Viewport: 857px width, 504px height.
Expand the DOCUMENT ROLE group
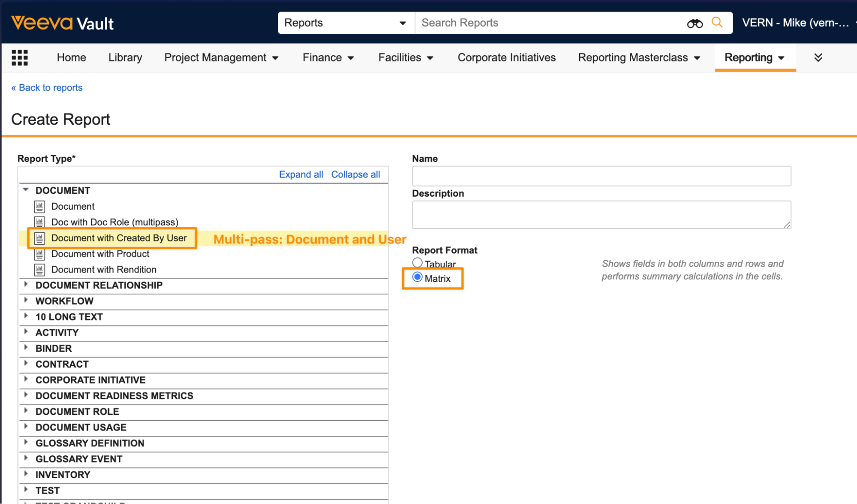26,411
